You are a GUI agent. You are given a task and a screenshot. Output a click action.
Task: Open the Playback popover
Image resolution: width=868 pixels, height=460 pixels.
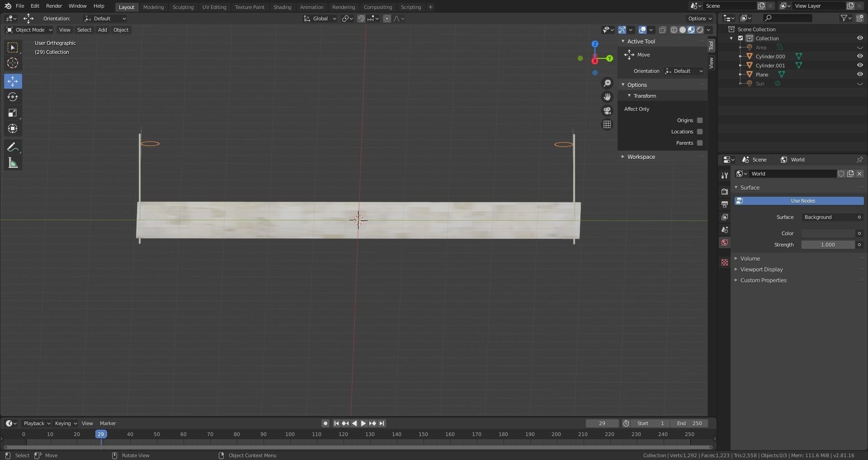coord(36,423)
